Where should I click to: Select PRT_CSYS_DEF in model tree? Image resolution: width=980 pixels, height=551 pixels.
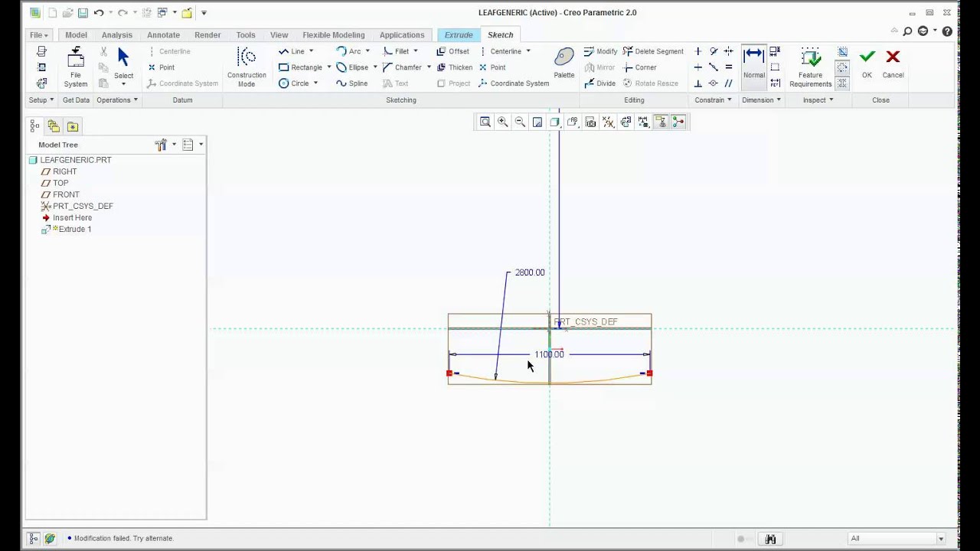pos(83,207)
